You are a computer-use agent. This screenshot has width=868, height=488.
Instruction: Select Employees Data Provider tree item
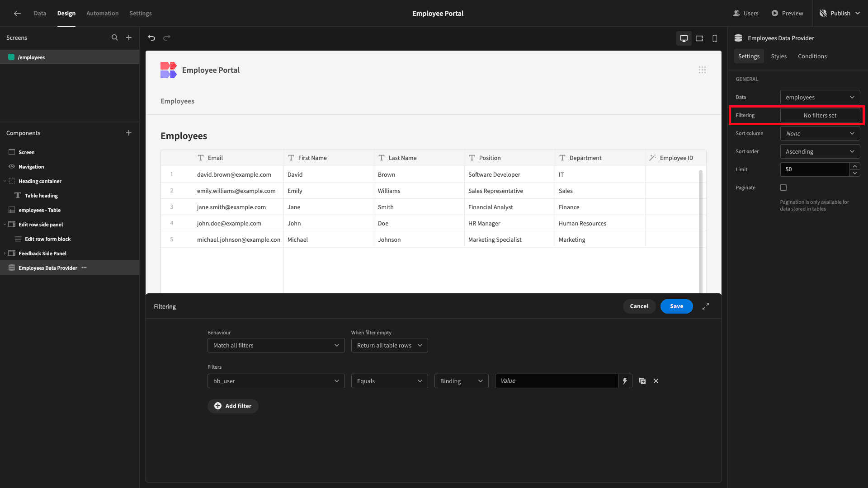point(47,267)
